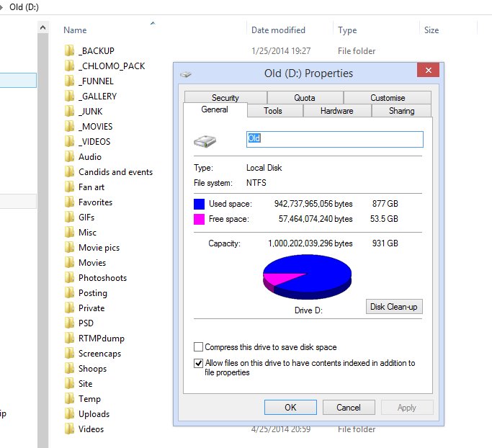Select the Photoshoots folder icon
Image resolution: width=492 pixels, height=448 pixels.
pos(69,277)
